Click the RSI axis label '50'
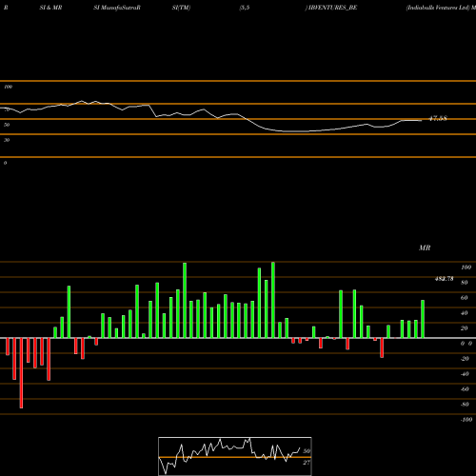The height and width of the screenshot is (476, 476). [x=7, y=125]
